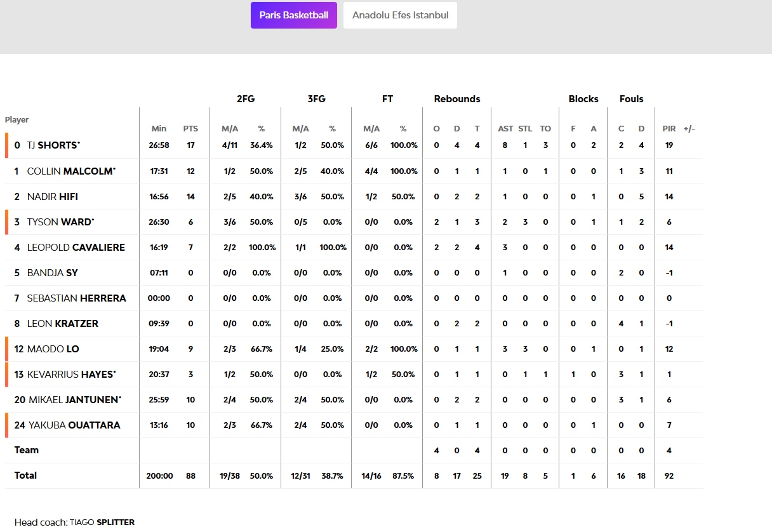Open Kevarrius Hayes player link
Viewport: 772px width, 532px height.
71,375
